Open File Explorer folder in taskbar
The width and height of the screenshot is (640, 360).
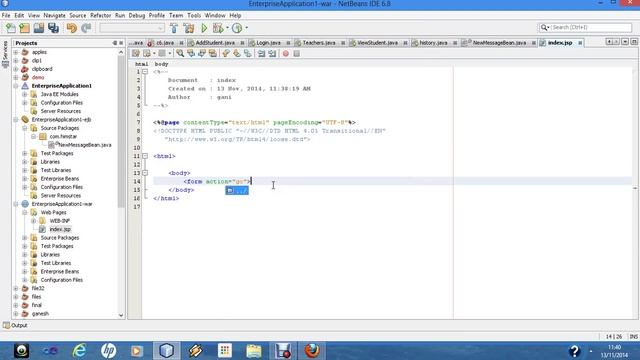254,351
